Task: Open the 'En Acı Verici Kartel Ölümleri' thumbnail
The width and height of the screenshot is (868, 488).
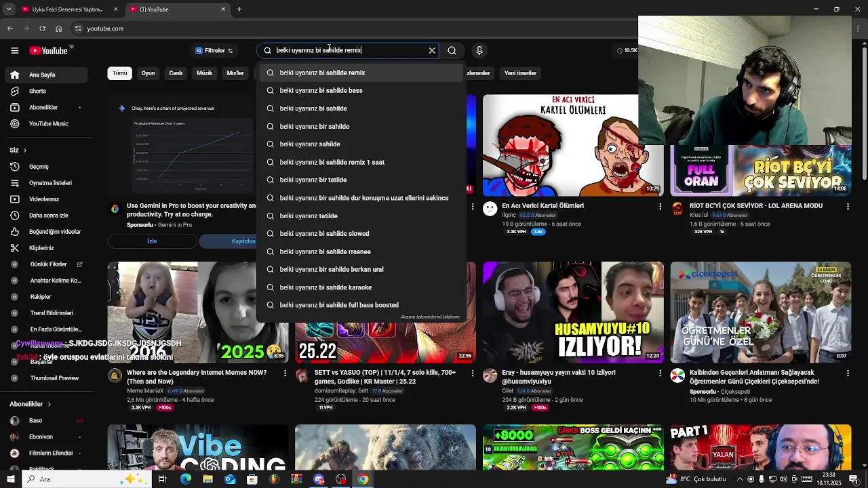Action: tap(573, 144)
